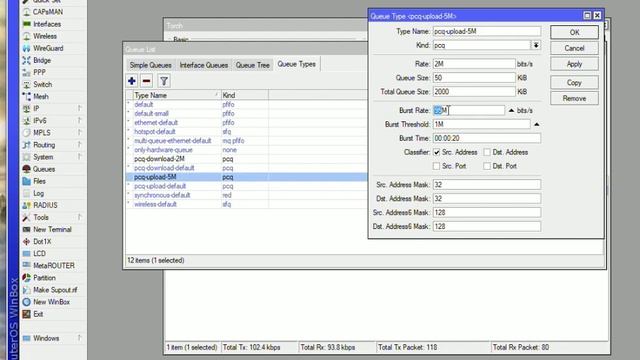Expand the MPLS submenu

click(80, 132)
